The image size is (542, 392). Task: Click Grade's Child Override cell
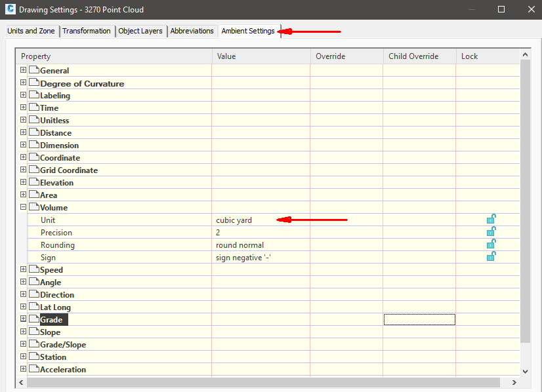point(418,319)
